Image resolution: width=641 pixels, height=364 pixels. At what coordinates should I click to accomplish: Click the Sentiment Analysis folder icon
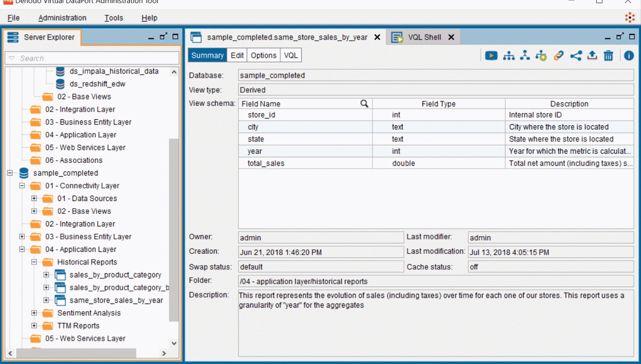(x=48, y=313)
